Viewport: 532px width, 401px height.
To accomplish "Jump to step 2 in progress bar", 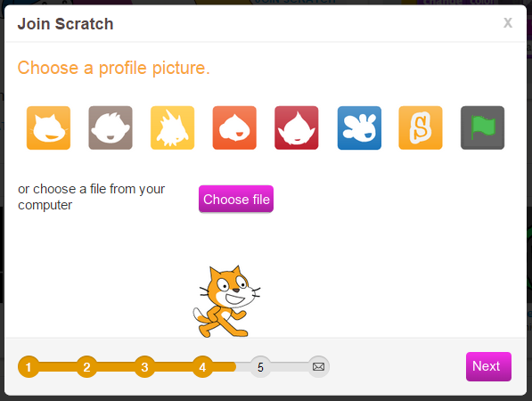I will 86,367.
